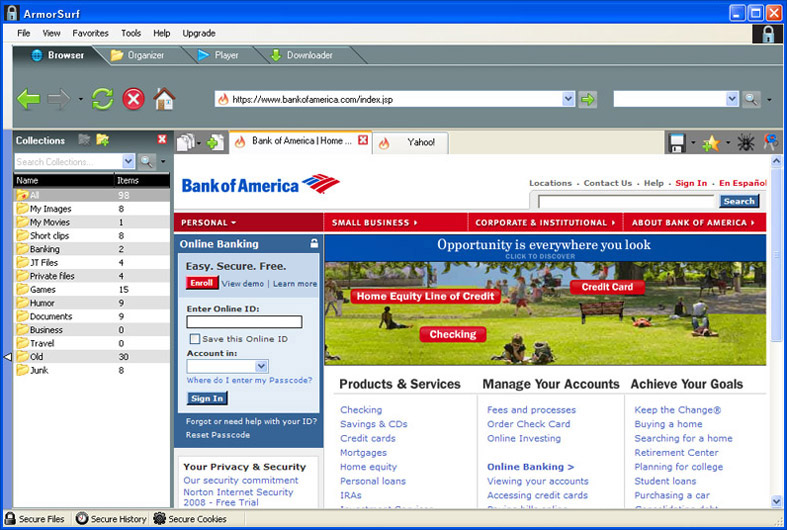This screenshot has height=530, width=787.
Task: Switch to the Downloader tab
Action: (x=302, y=55)
